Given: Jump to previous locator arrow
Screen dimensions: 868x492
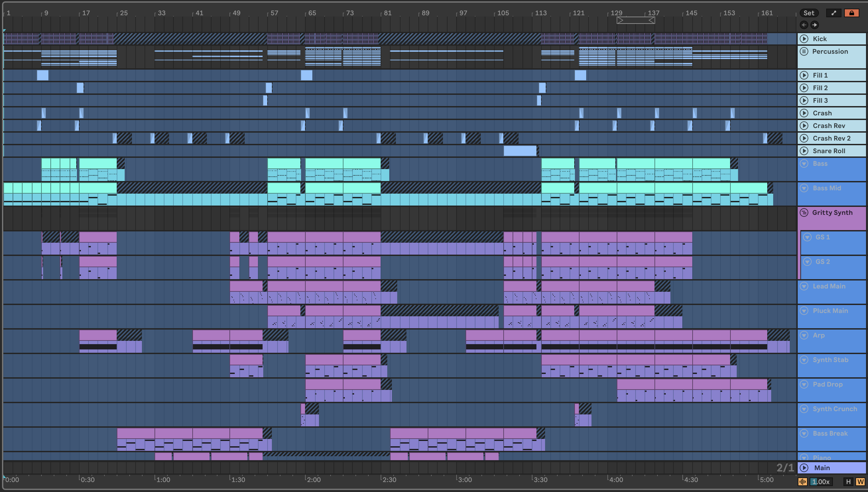Looking at the screenshot, I should (x=804, y=25).
